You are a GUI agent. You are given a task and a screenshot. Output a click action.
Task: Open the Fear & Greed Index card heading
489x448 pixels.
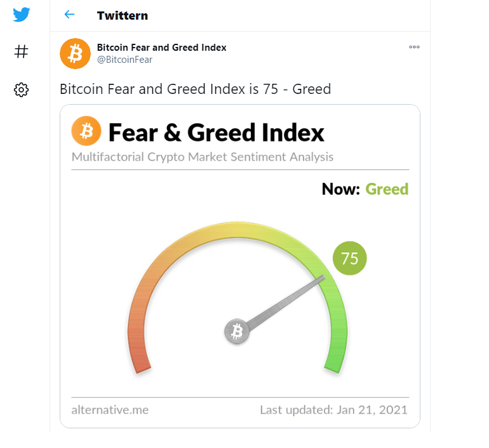[x=216, y=133]
